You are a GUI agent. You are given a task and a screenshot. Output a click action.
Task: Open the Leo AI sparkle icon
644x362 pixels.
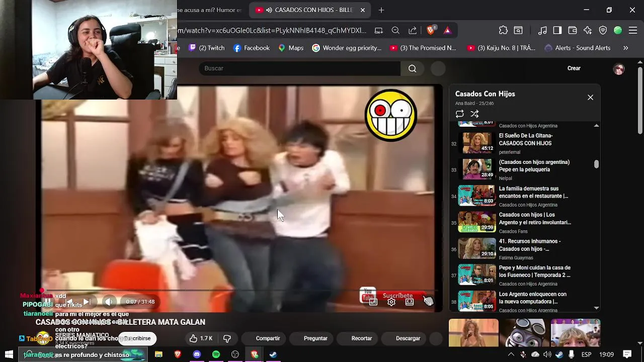point(588,30)
